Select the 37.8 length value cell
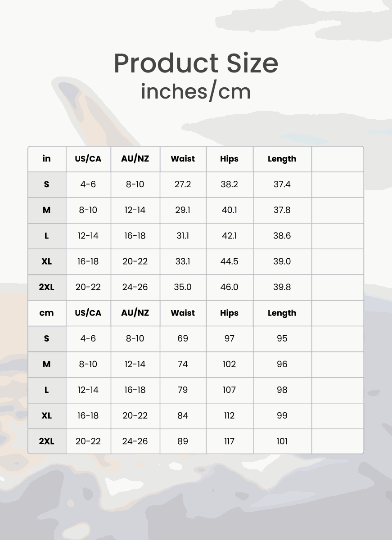This screenshot has width=392, height=540. tap(282, 210)
